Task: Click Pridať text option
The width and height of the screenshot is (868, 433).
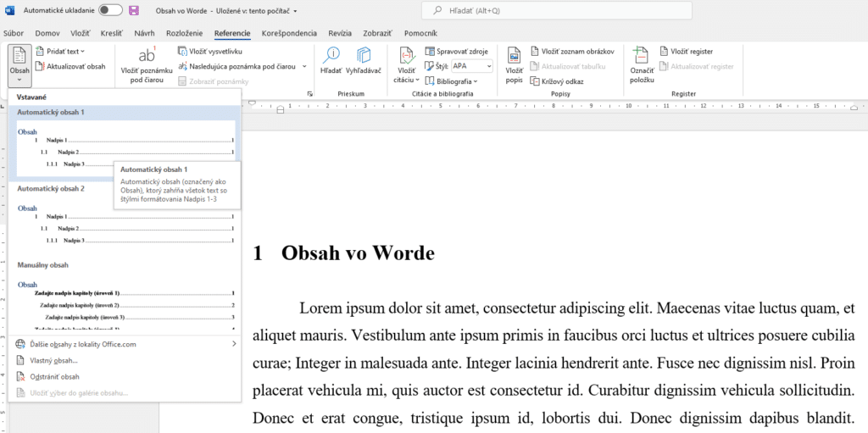Action: point(60,52)
